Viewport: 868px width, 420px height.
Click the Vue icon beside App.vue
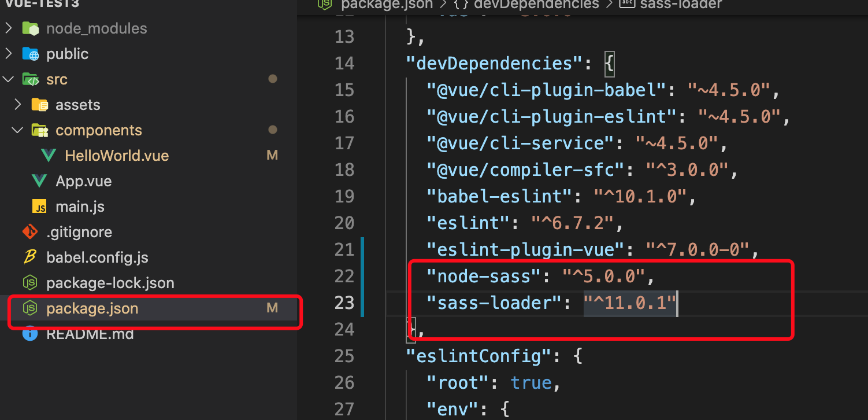pos(39,181)
